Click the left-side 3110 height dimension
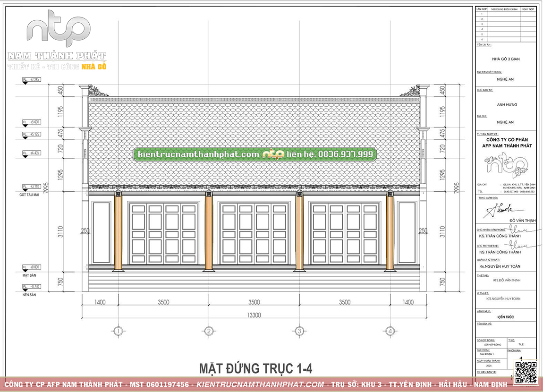 point(60,231)
